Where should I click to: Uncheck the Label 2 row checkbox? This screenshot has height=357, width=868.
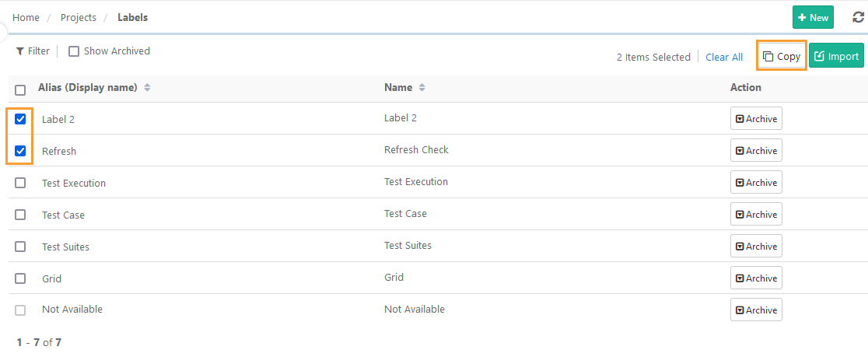coord(20,119)
